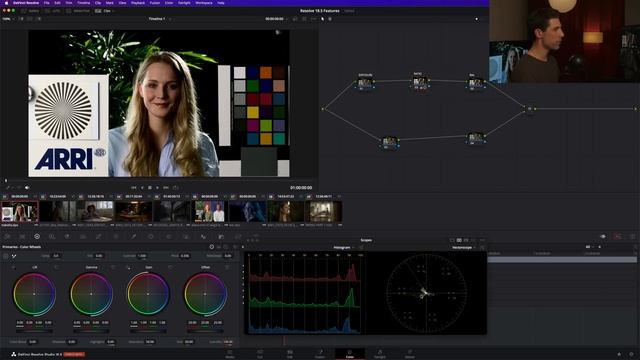Open the Magic Mask palette

(186, 236)
